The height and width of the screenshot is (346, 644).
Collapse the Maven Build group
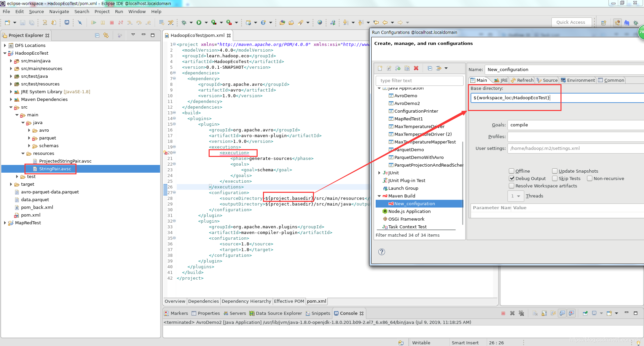coord(379,196)
